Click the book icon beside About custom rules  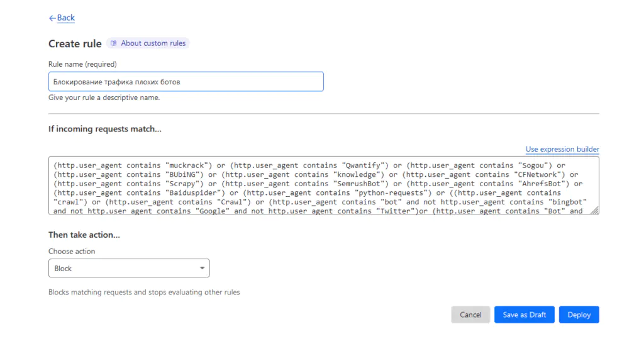click(114, 43)
